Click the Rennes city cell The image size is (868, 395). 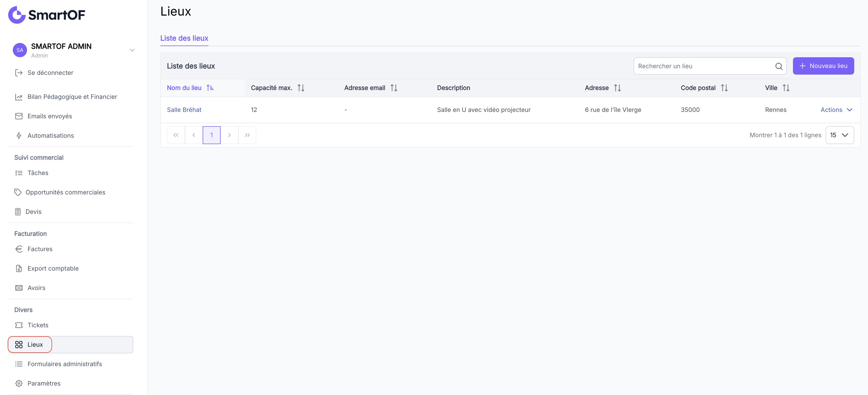[x=776, y=110]
